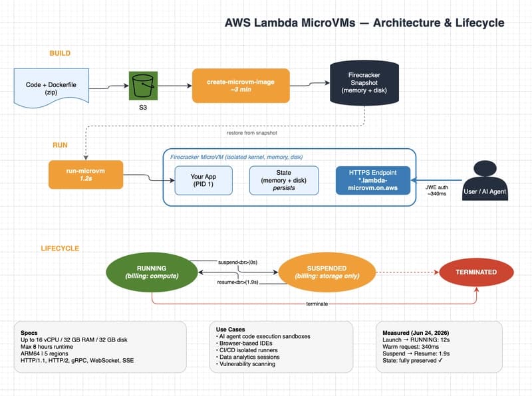Image resolution: width=532 pixels, height=396 pixels.
Task: Select 'Firecracker MicroVM (isolated kernel, memory, disk)' heading
Action: pyautogui.click(x=237, y=157)
